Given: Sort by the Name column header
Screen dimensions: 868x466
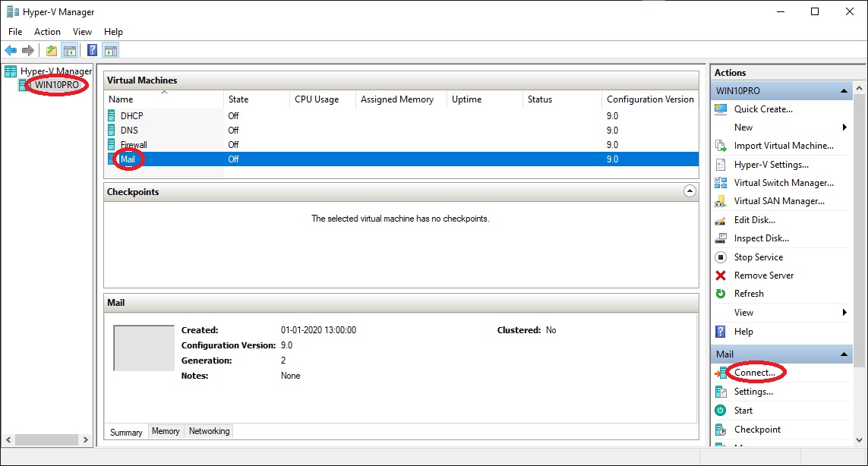Looking at the screenshot, I should (164, 99).
